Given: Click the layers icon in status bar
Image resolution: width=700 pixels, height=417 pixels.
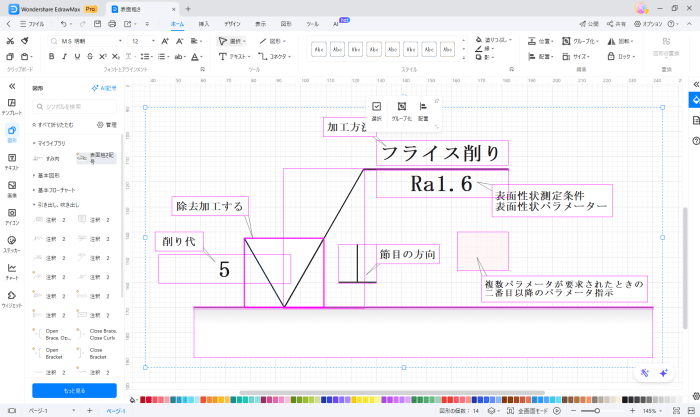Looking at the screenshot, I should click(x=491, y=411).
